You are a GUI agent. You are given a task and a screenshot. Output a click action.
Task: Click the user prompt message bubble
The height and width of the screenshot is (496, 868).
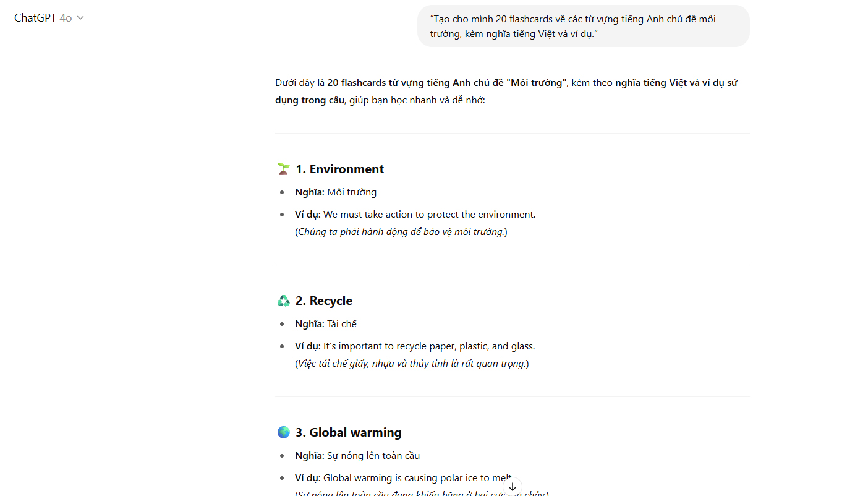click(583, 26)
